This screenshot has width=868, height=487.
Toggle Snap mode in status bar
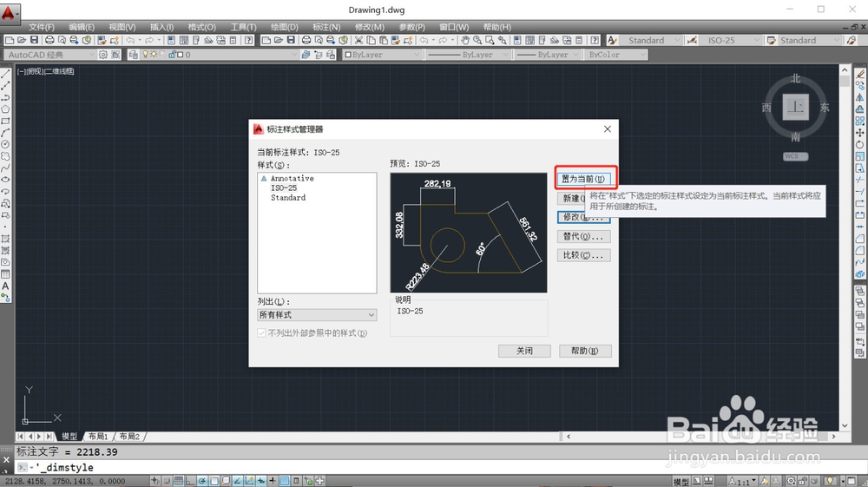[x=166, y=481]
